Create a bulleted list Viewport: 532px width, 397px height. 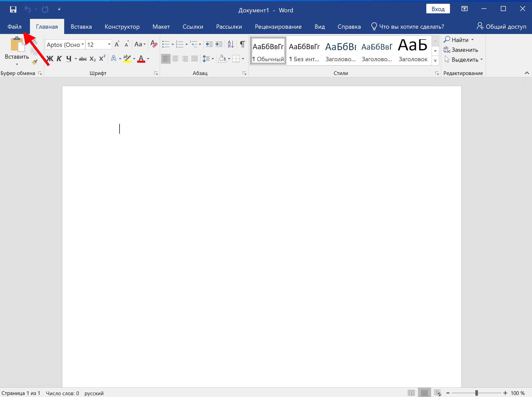coord(166,44)
